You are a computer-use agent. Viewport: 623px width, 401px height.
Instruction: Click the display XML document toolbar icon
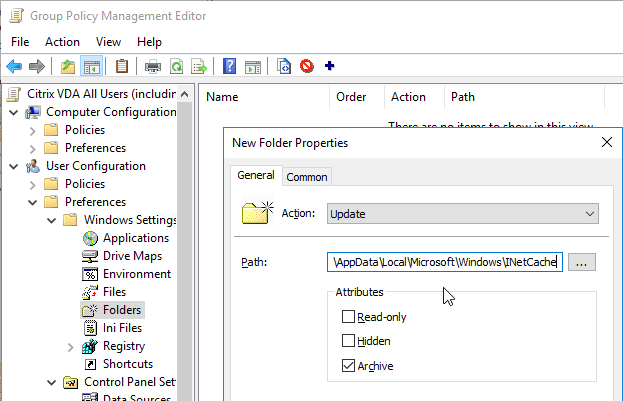(x=284, y=66)
